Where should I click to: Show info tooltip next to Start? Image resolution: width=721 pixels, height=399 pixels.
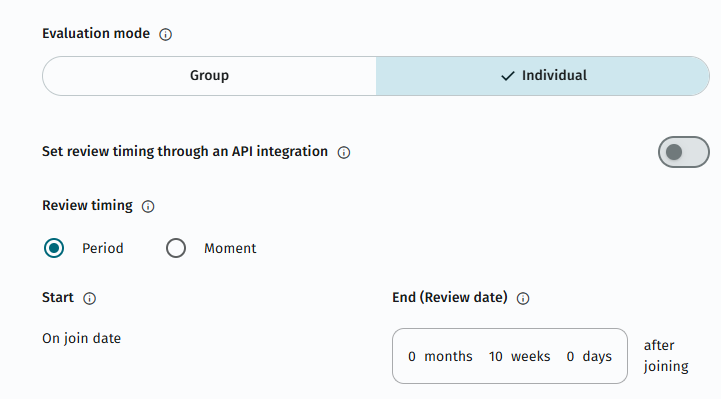coord(90,298)
